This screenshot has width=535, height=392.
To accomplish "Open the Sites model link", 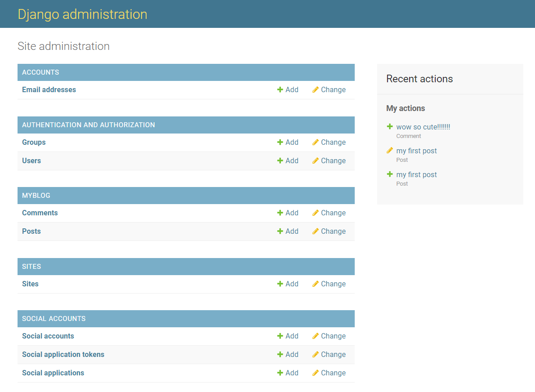I will [31, 284].
